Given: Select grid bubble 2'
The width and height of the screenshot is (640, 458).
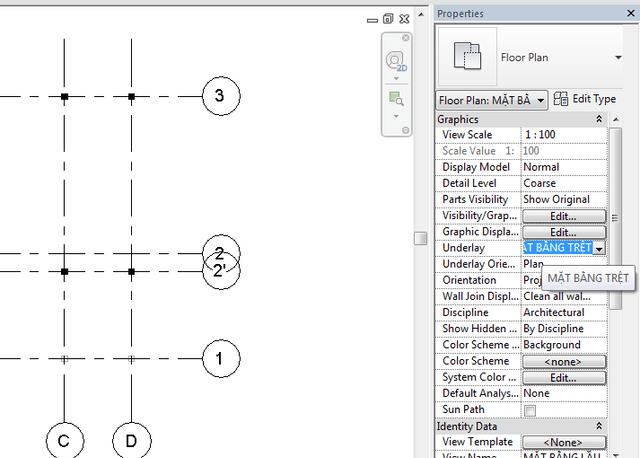Looking at the screenshot, I should pyautogui.click(x=221, y=271).
